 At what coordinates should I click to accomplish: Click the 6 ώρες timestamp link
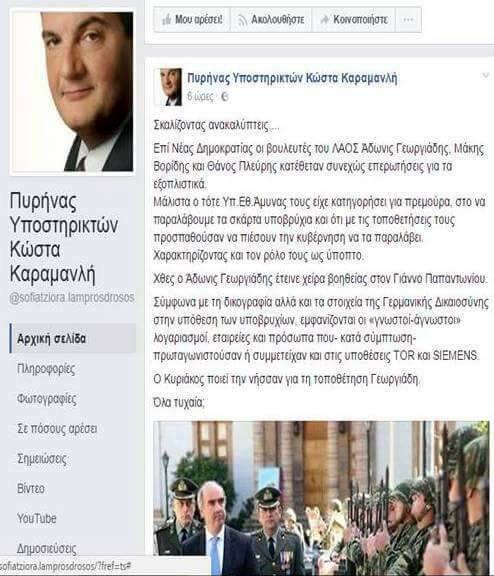[x=200, y=97]
